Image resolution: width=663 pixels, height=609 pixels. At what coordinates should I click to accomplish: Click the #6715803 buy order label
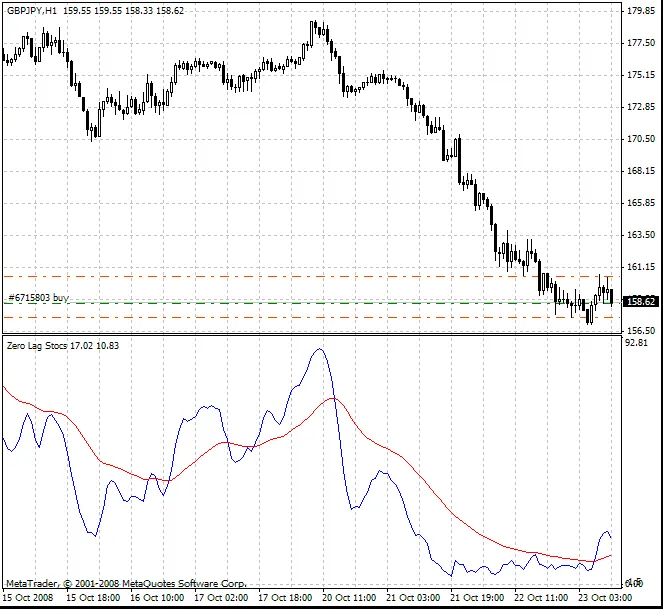(39, 298)
